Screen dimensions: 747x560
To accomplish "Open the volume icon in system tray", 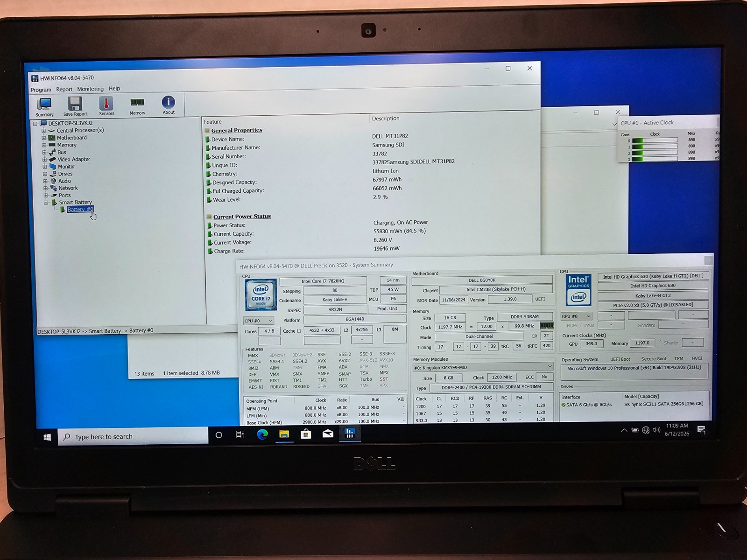I will point(656,430).
